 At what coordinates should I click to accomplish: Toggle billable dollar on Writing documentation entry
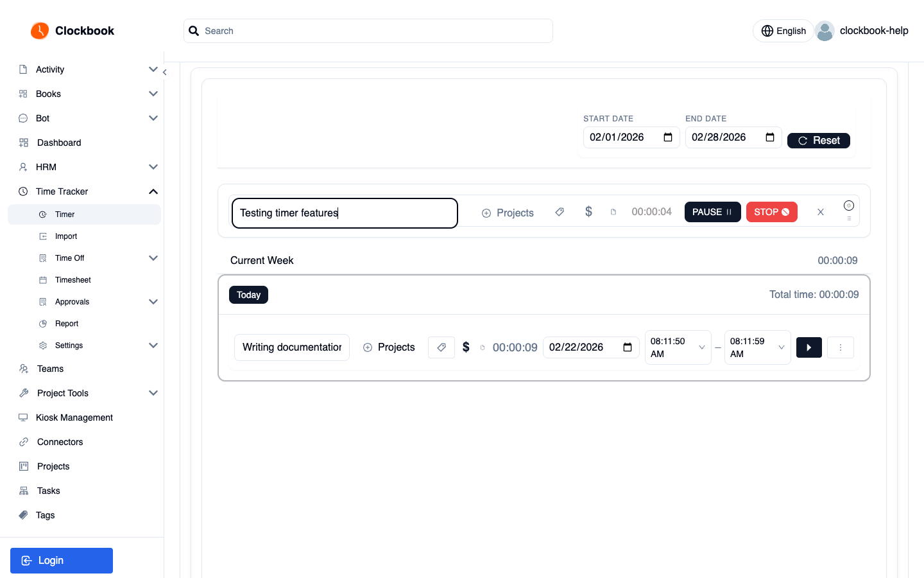466,347
